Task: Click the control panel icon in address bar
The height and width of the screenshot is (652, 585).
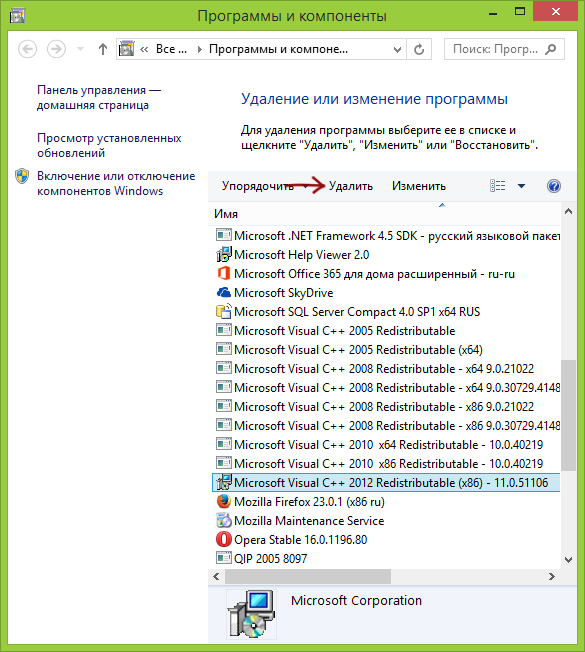Action: (126, 49)
